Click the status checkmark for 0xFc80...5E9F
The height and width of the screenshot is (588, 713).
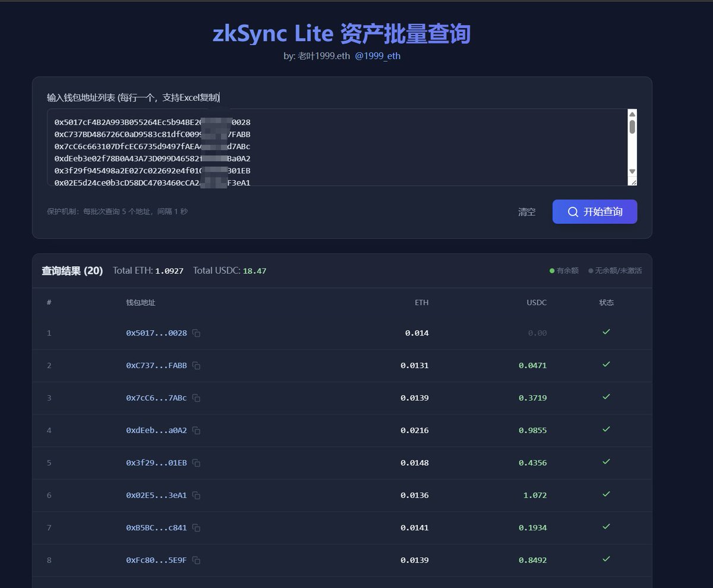606,559
